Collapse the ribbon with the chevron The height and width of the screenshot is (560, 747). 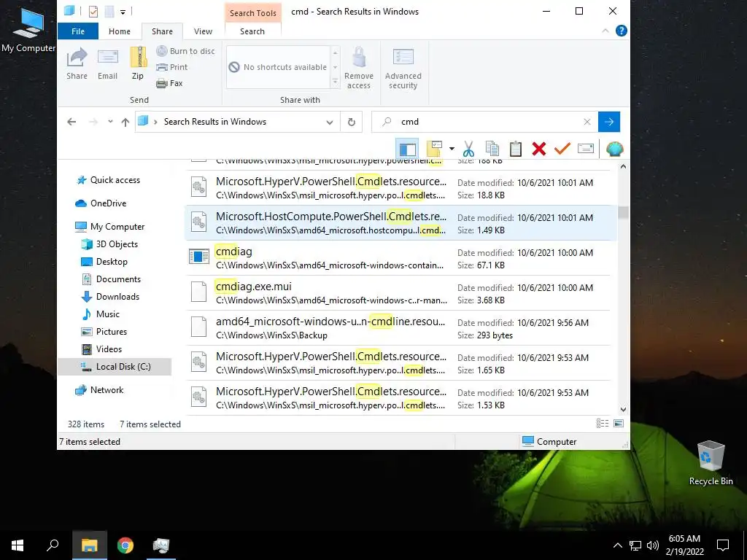pos(605,31)
